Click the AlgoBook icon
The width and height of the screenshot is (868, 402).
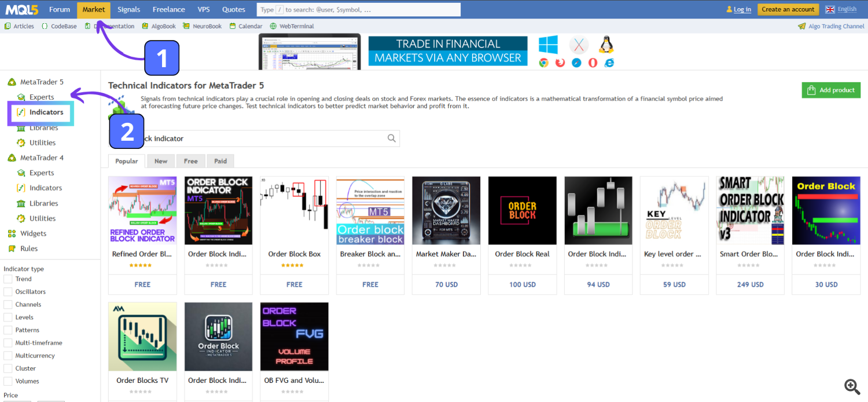click(x=146, y=26)
